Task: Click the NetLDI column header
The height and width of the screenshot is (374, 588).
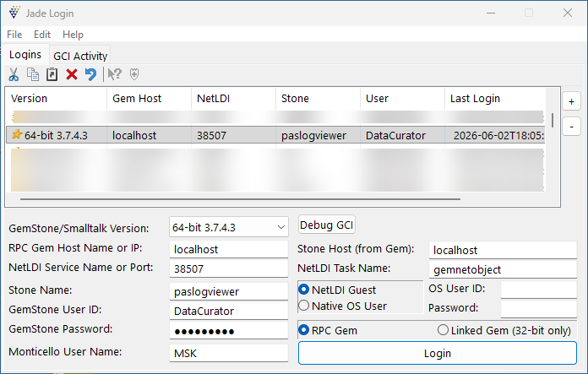Action: click(234, 99)
